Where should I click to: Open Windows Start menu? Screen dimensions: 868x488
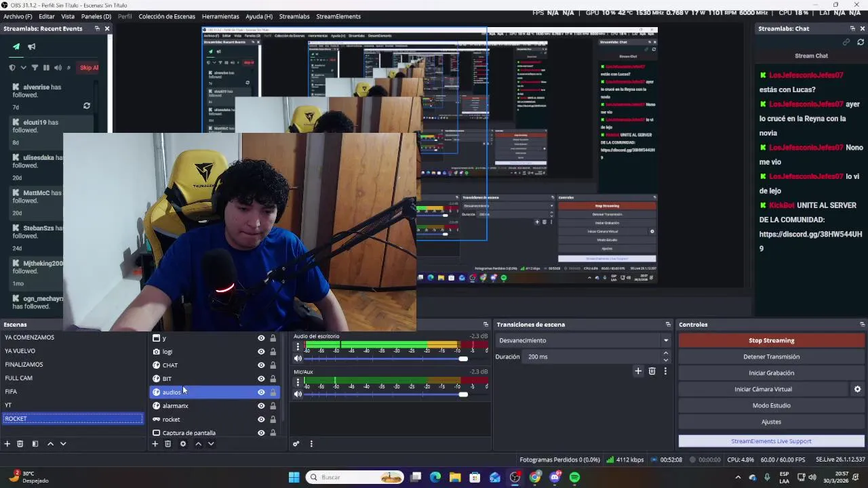(x=294, y=477)
